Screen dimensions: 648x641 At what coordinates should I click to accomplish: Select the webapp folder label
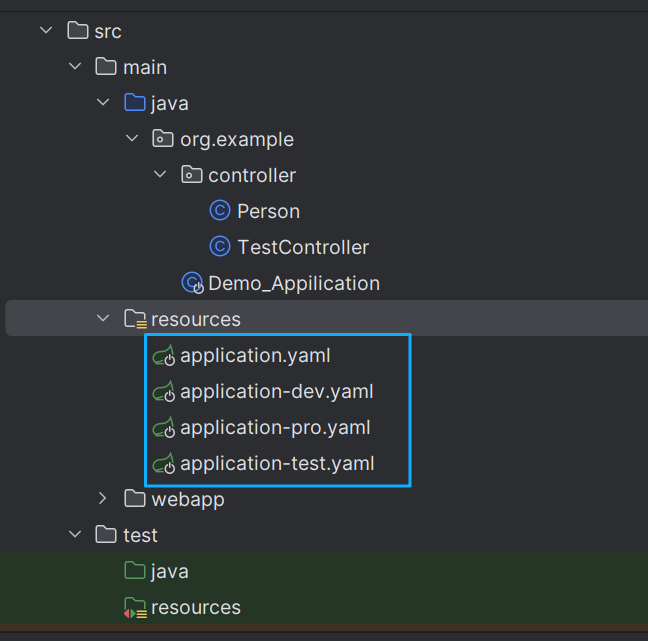point(188,500)
